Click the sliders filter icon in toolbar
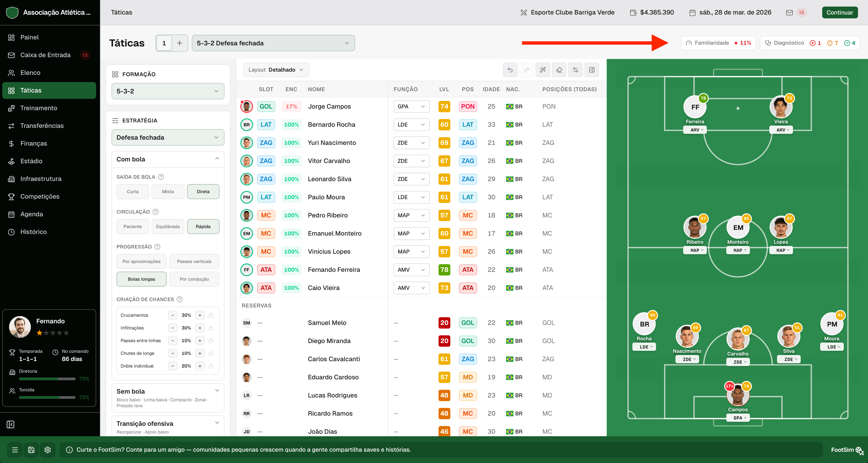This screenshot has height=463, width=868. pos(575,70)
